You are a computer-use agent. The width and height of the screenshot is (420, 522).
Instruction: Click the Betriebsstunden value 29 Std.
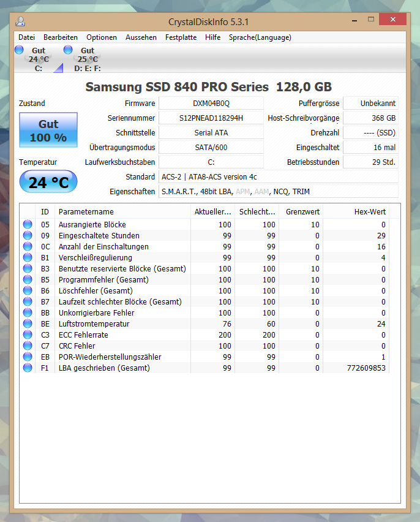(x=370, y=162)
